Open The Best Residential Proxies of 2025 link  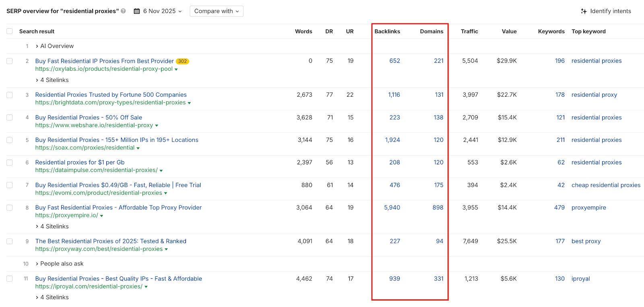[x=111, y=241]
